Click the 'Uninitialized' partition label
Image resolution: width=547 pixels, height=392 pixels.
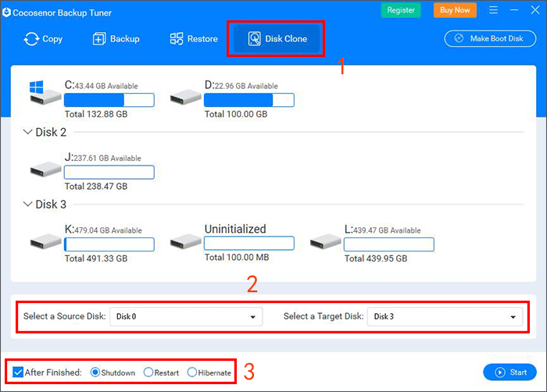(x=235, y=229)
